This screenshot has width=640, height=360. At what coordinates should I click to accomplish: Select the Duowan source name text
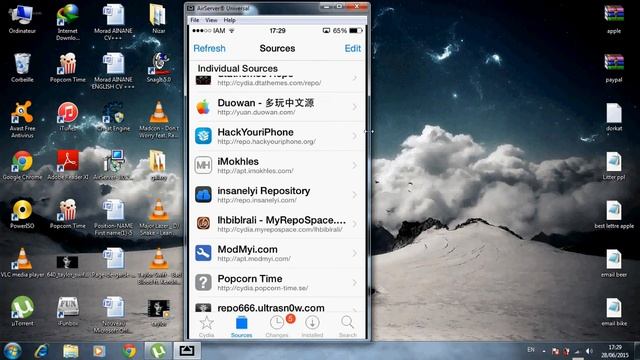[266, 103]
